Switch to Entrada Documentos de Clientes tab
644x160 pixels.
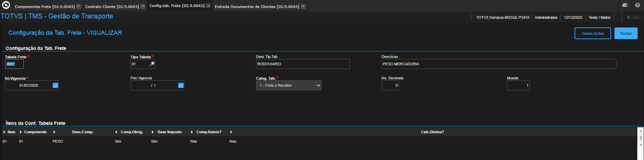tap(257, 7)
